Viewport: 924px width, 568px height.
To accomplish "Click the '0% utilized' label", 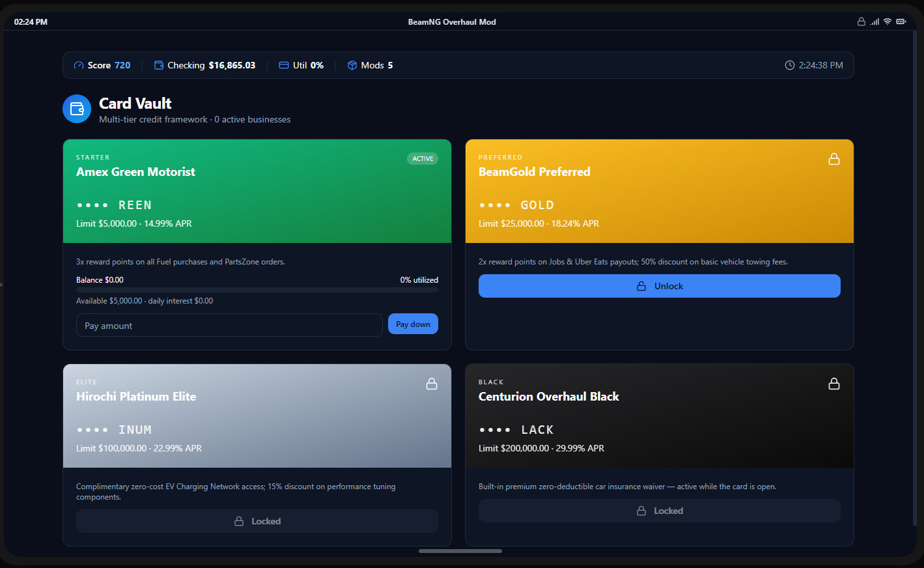I will pyautogui.click(x=419, y=280).
